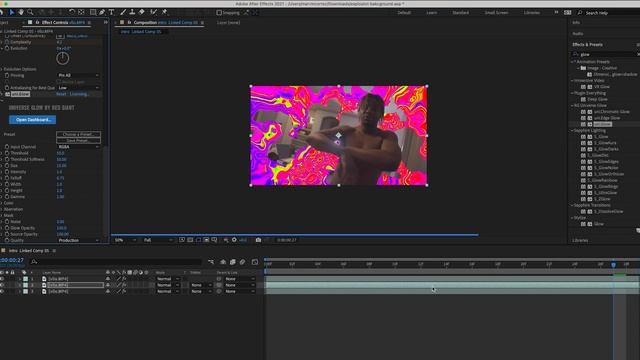
Task: Click the current time indicator in timeline
Action: (x=613, y=265)
